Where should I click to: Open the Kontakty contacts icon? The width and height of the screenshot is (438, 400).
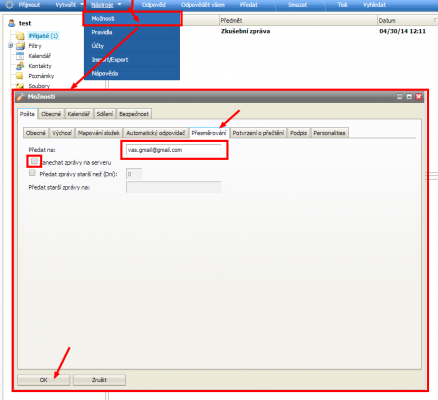pyautogui.click(x=20, y=66)
